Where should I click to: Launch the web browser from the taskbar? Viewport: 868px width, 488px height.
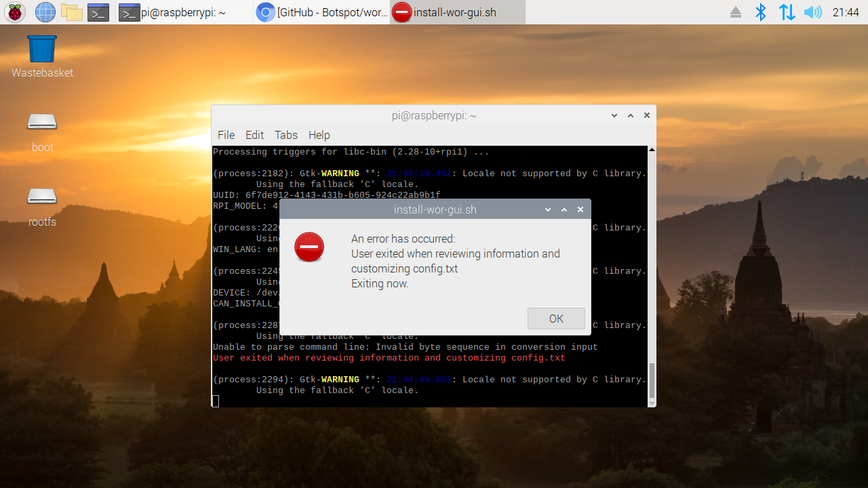click(45, 12)
